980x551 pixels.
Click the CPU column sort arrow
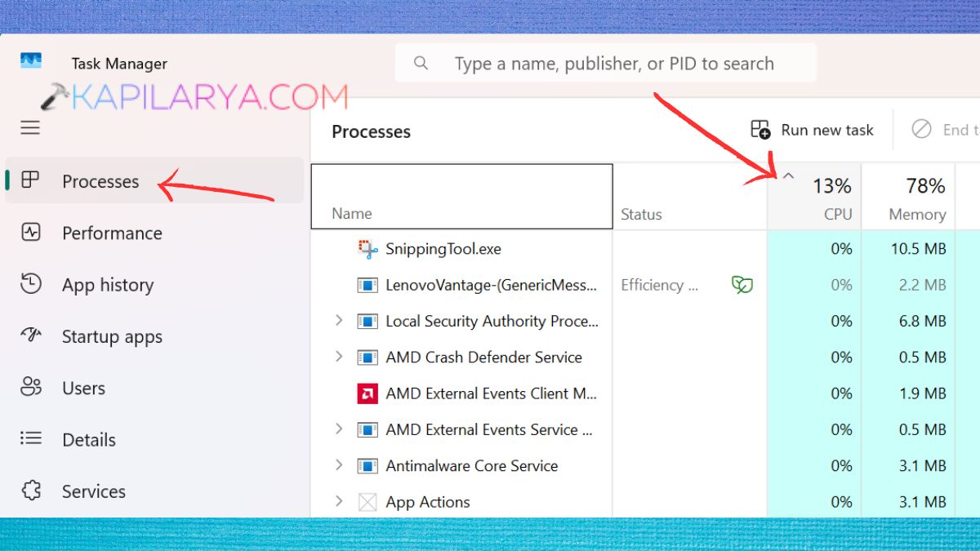click(x=788, y=175)
